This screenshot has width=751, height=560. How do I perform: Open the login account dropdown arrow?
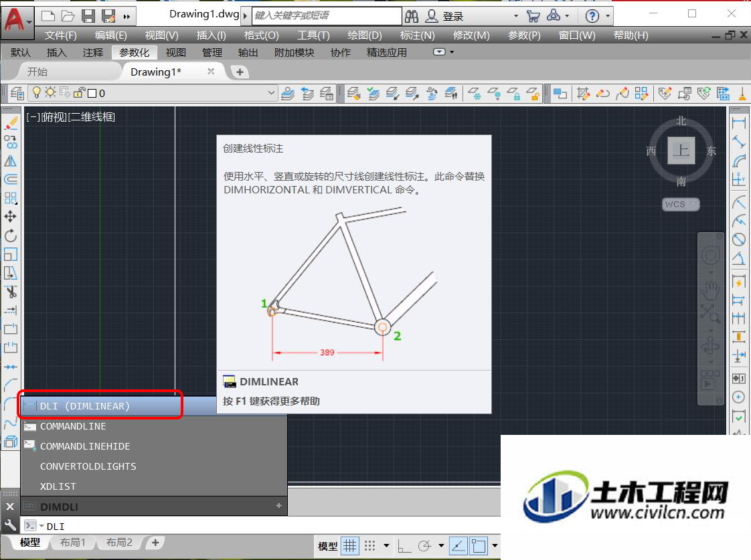pyautogui.click(x=516, y=16)
